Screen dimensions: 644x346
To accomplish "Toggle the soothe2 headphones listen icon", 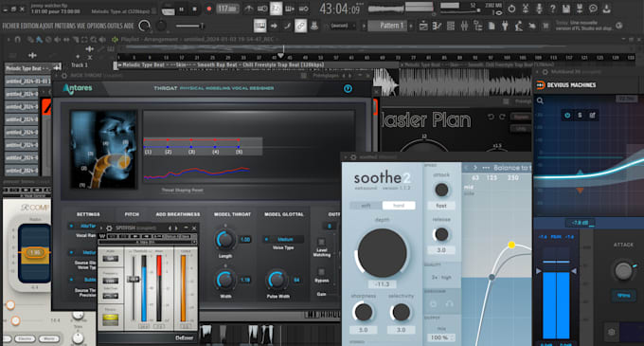I will 449,304.
